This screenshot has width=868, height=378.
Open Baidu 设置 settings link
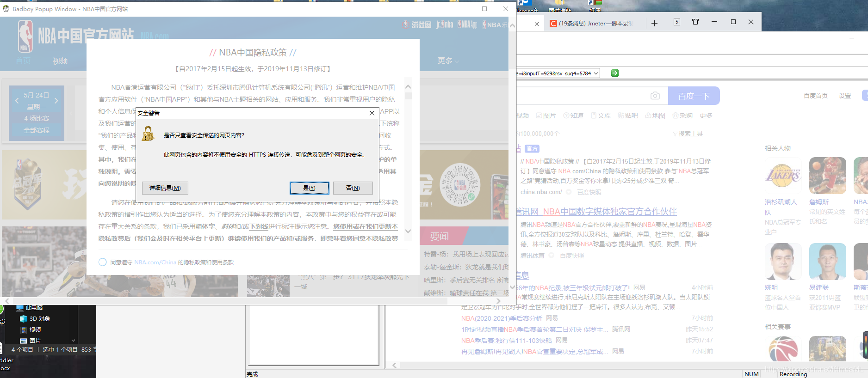point(845,96)
